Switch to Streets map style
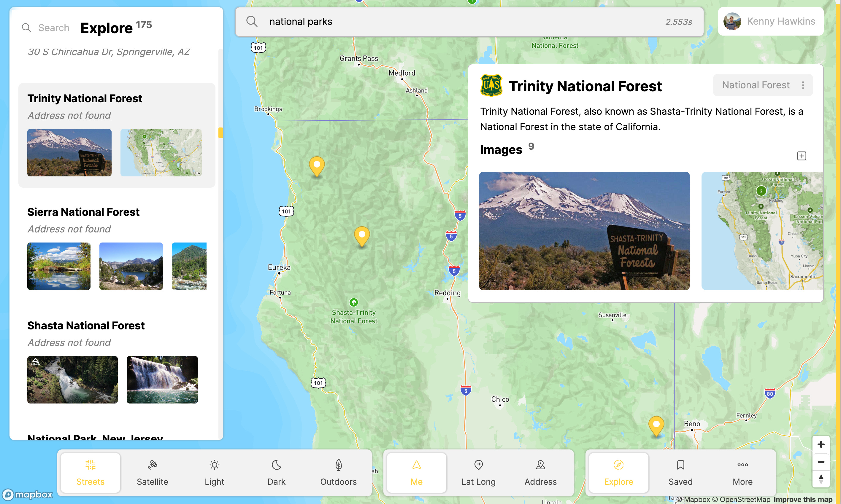The image size is (841, 504). (91, 472)
